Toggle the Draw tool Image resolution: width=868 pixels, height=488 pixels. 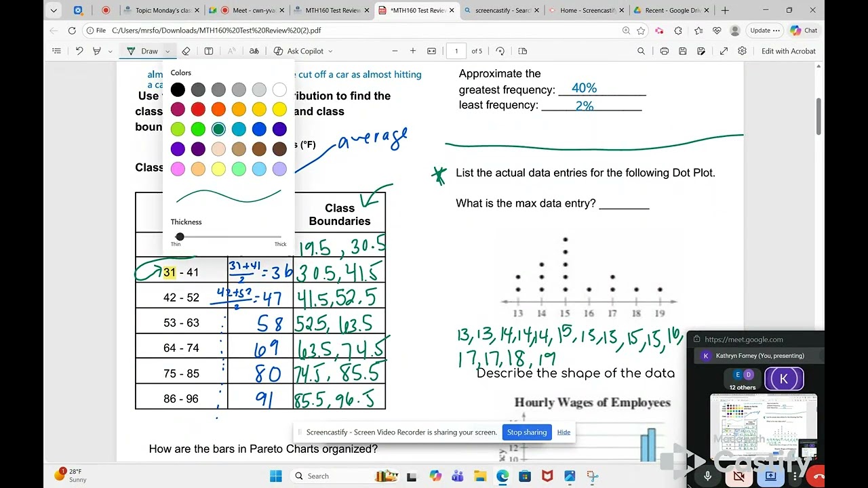[x=142, y=51]
